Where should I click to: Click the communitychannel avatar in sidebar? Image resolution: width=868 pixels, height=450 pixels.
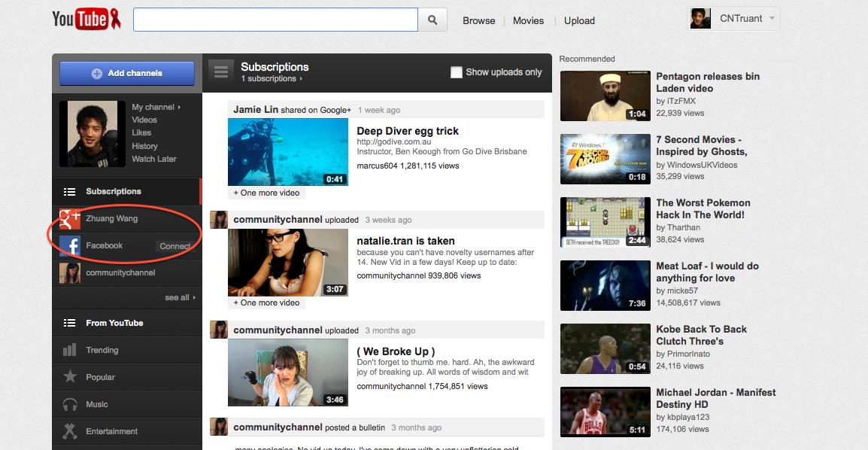click(70, 273)
